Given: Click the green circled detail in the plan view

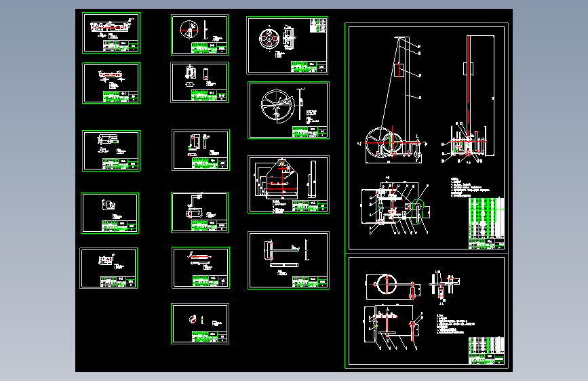Looking at the screenshot, I should (418, 212).
